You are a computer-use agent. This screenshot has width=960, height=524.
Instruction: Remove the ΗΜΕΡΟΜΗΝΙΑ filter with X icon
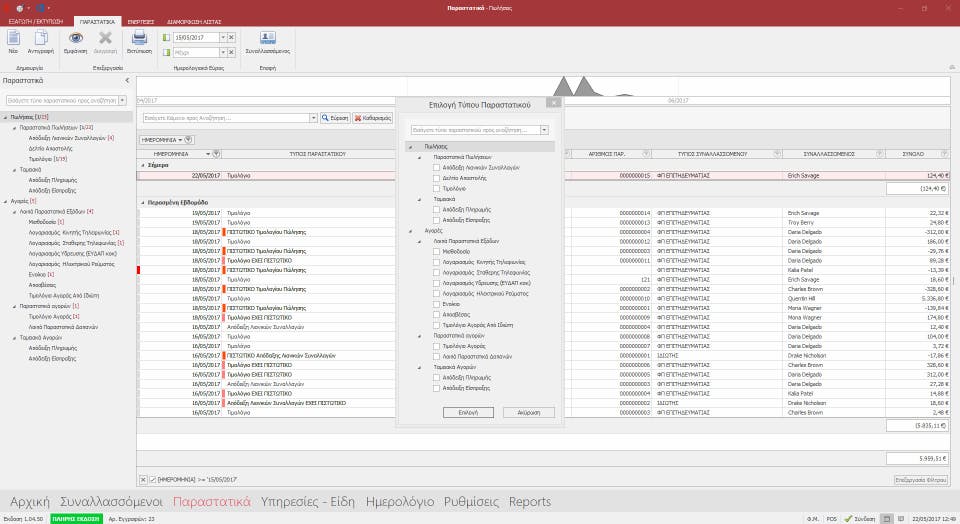point(143,480)
